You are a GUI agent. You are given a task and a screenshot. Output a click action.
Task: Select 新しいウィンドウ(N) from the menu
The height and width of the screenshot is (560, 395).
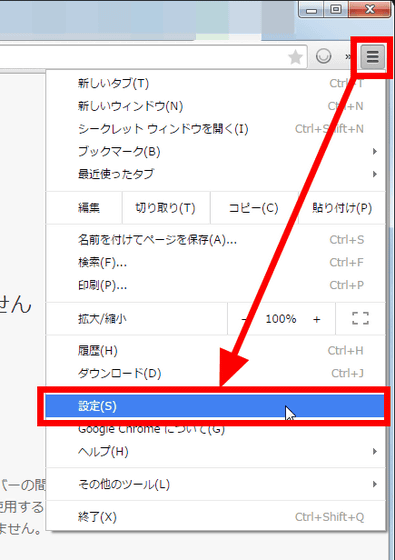point(216,106)
